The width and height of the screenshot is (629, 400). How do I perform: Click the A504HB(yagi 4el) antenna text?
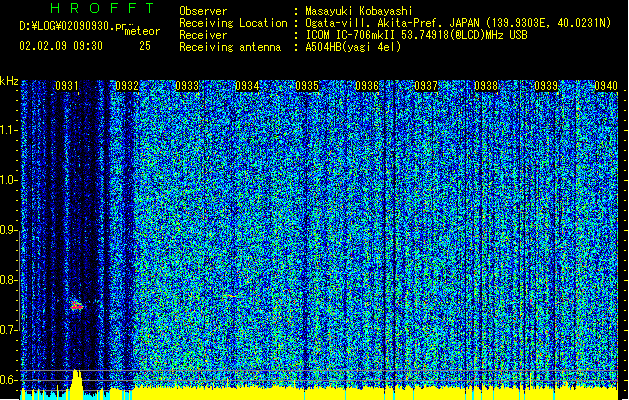click(x=353, y=47)
